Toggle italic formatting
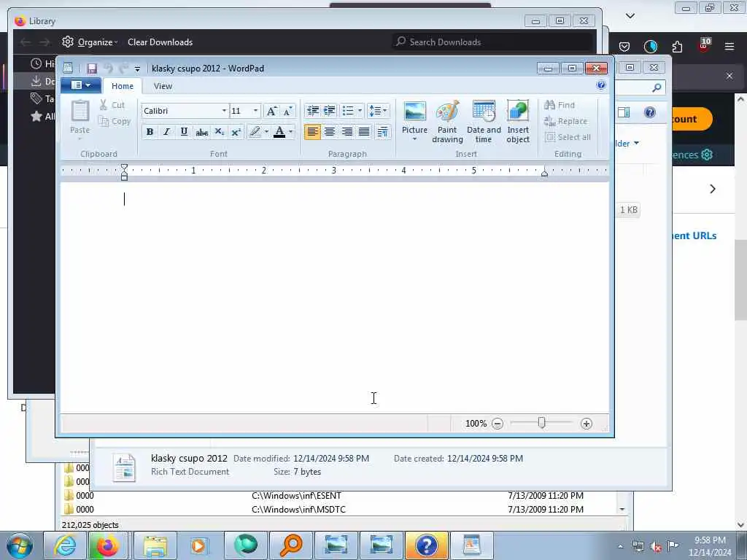This screenshot has height=560, width=747. click(x=167, y=132)
